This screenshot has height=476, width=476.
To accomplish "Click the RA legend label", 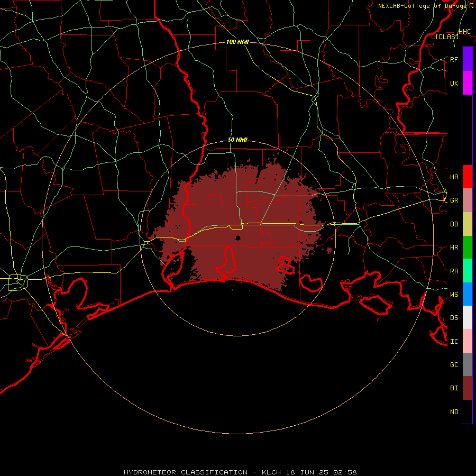I will click(454, 271).
